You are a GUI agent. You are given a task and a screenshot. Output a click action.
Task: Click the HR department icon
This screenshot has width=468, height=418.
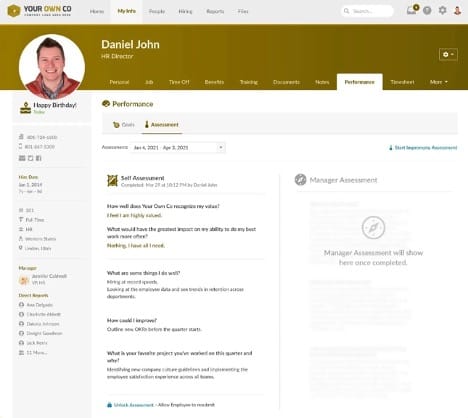pyautogui.click(x=21, y=229)
